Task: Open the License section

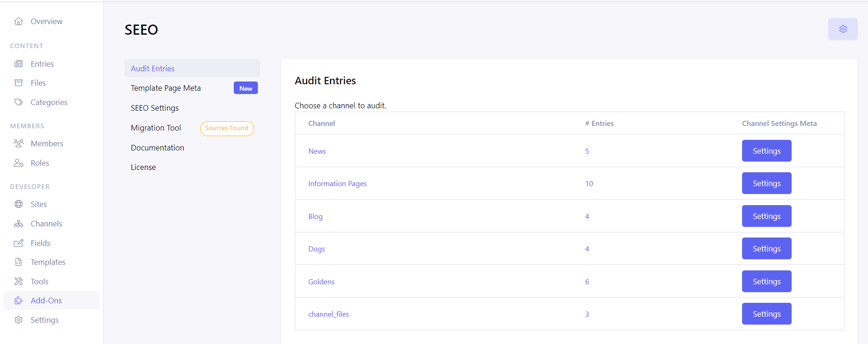Action: (143, 167)
